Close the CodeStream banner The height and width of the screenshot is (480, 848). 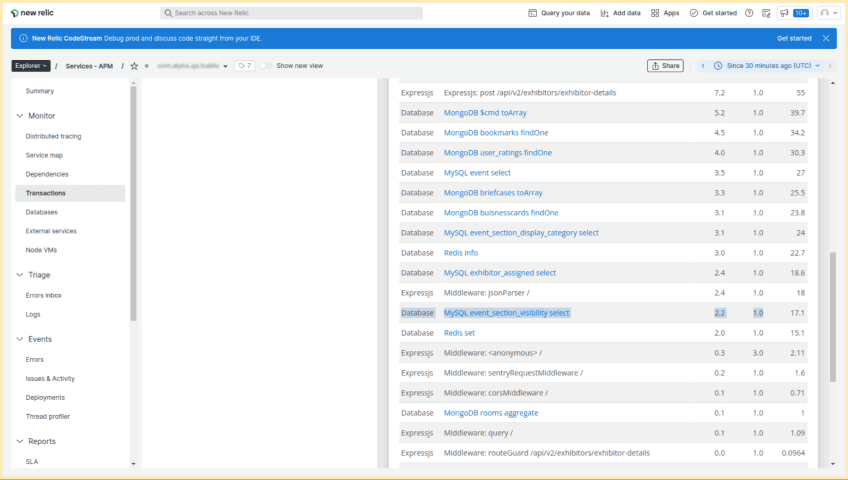[x=826, y=38]
